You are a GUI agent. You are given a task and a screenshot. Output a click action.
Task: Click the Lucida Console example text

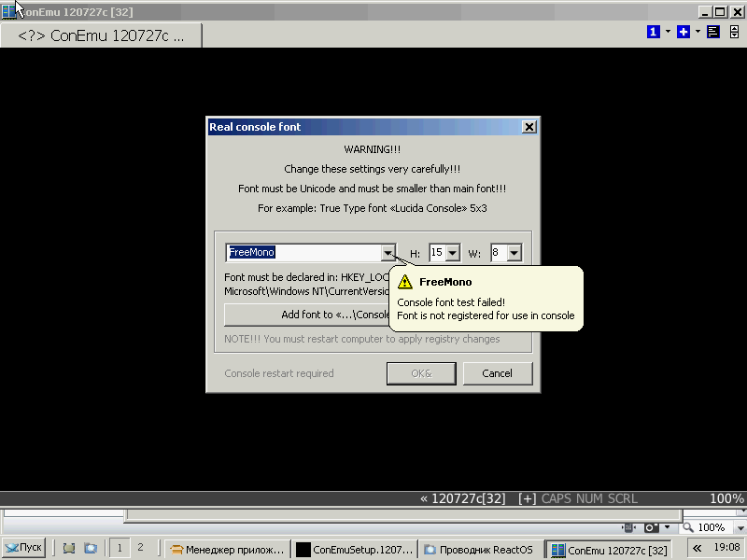[373, 208]
